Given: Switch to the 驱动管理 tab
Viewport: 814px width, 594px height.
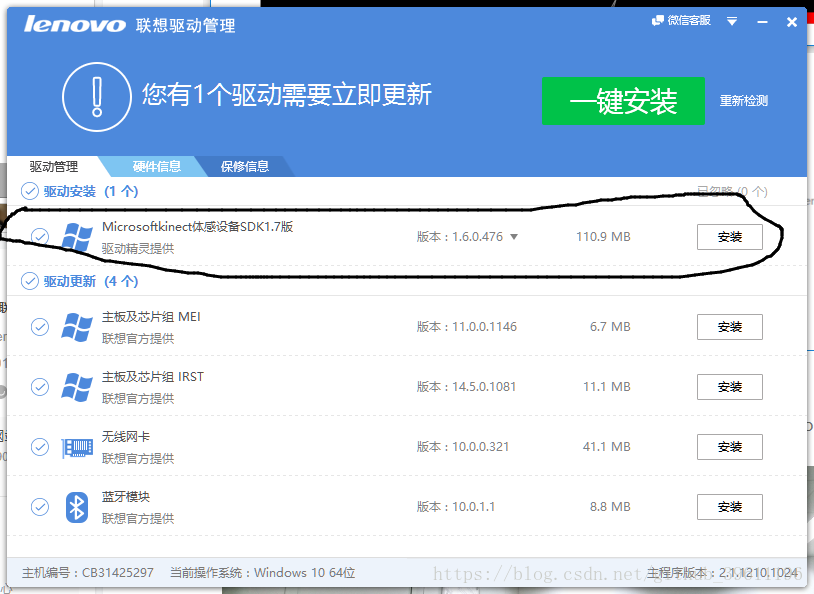Looking at the screenshot, I should point(54,166).
